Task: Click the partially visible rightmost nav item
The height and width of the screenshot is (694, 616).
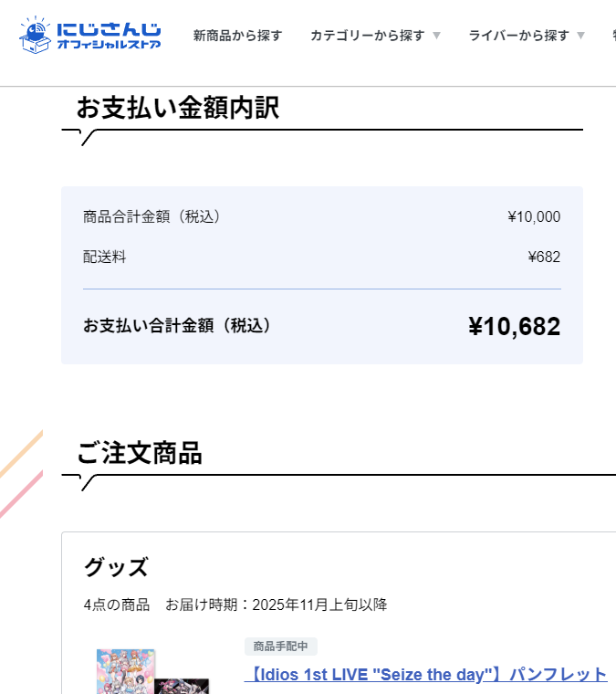Action: tap(611, 36)
